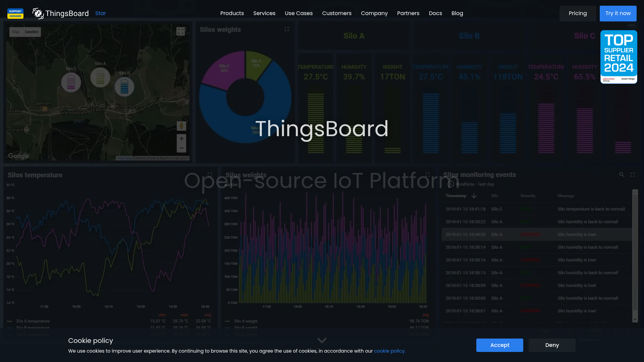Viewport: 644px width, 362px height.
Task: Click the Try it now button
Action: (618, 13)
